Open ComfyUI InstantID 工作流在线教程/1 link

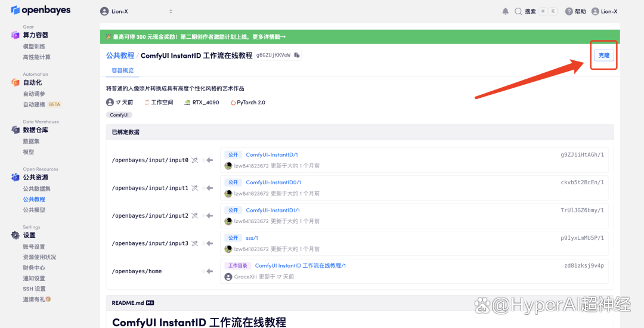[300, 265]
